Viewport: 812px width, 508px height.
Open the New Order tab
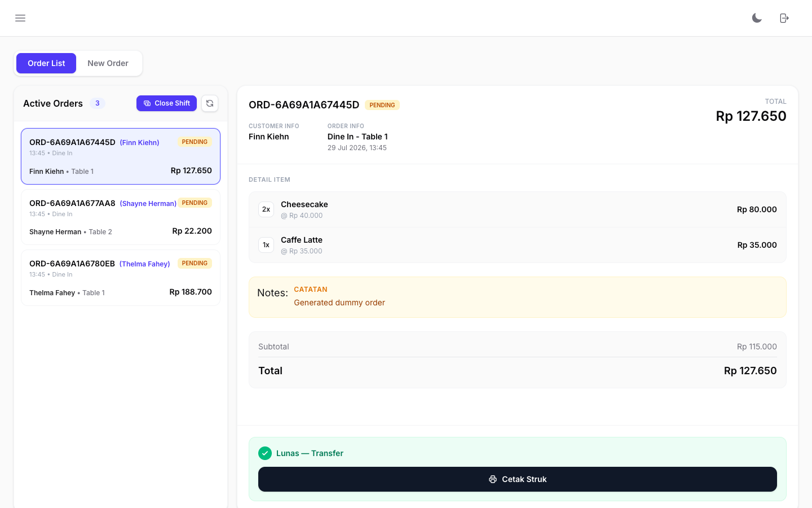pyautogui.click(x=108, y=63)
